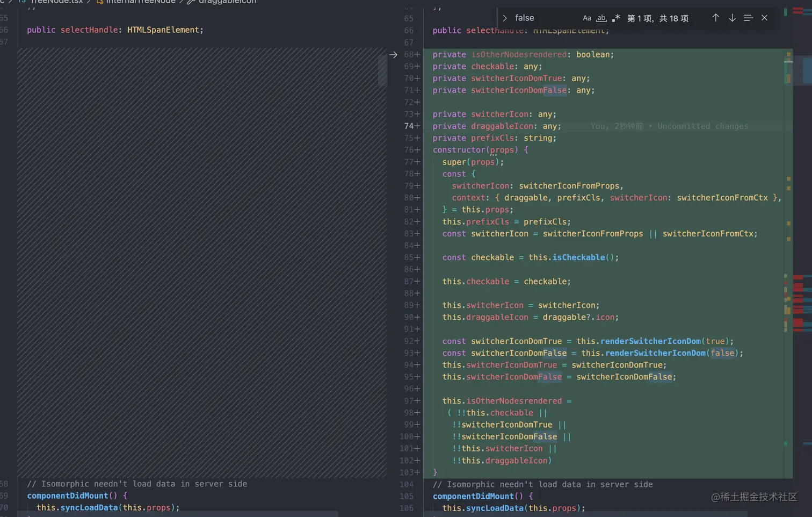Click 'private prefixCls: string;' line
Image resolution: width=812 pixels, height=517 pixels.
click(495, 138)
